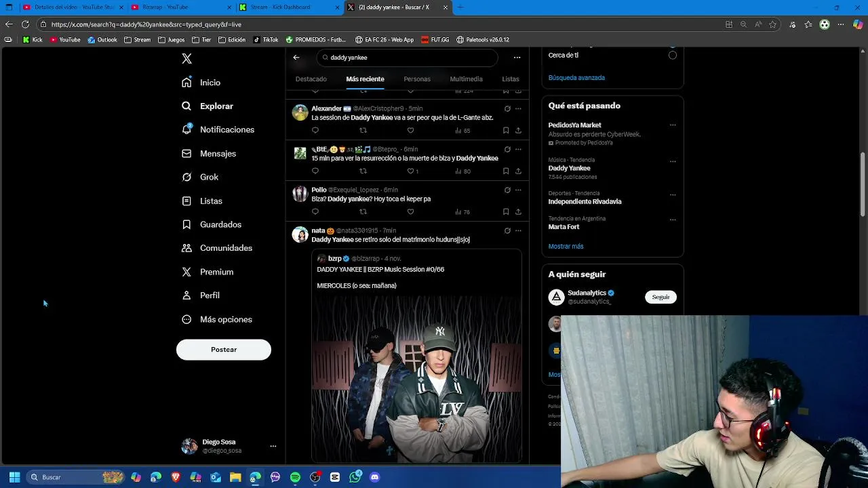Open Grok explain icon on Alexander's tweet
The height and width of the screenshot is (488, 868).
coord(507,108)
